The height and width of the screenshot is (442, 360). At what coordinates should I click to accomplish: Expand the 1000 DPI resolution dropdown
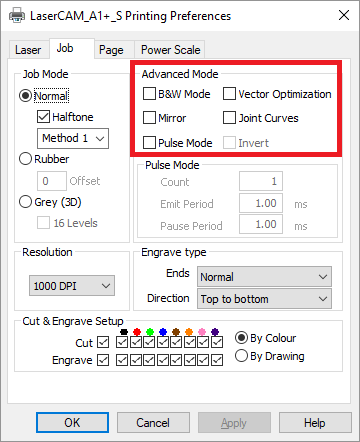[72, 286]
